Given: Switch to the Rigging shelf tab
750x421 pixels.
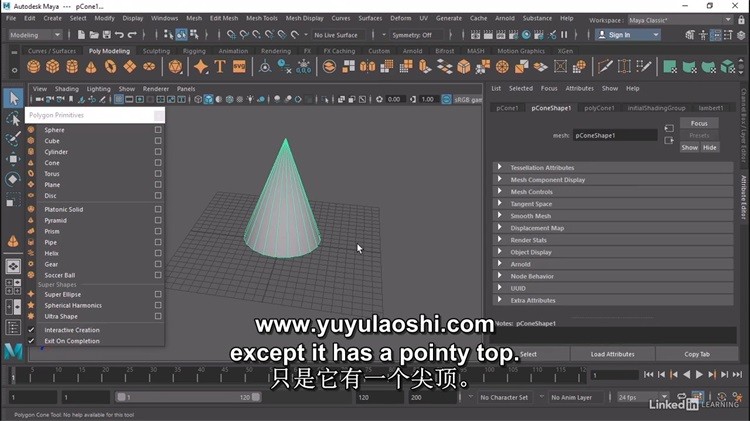Looking at the screenshot, I should (194, 51).
